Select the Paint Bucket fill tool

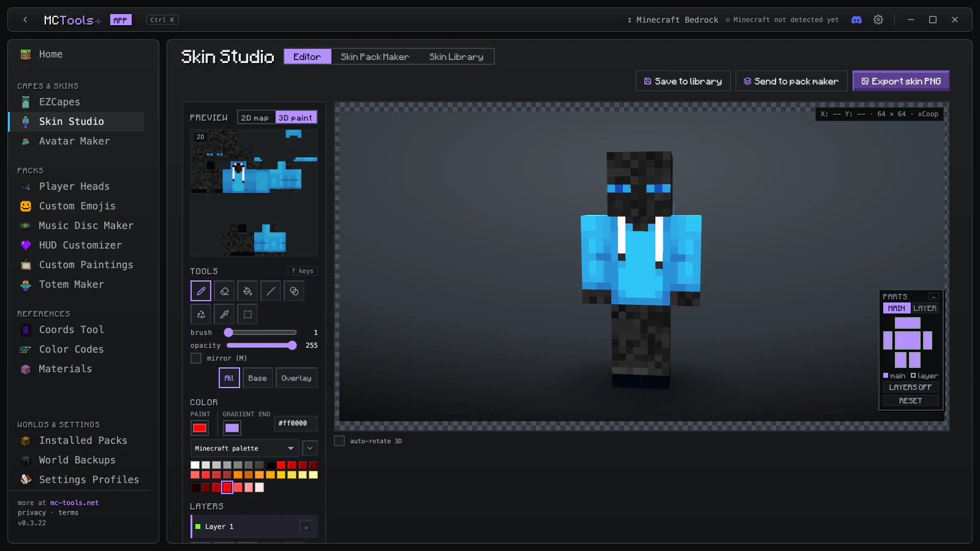(247, 291)
